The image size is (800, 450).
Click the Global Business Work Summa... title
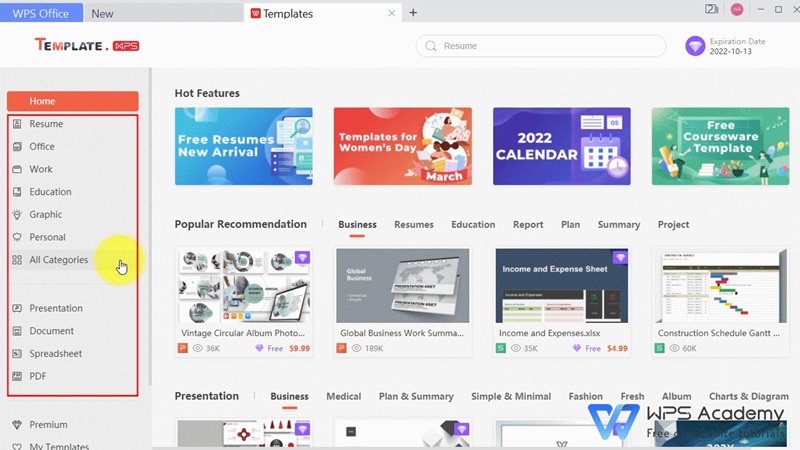click(402, 333)
